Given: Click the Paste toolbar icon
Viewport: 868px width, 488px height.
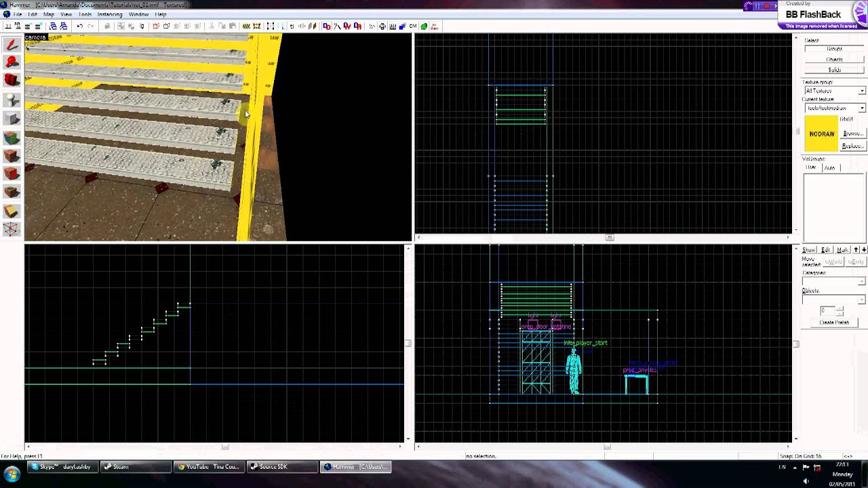Looking at the screenshot, I should 231,26.
